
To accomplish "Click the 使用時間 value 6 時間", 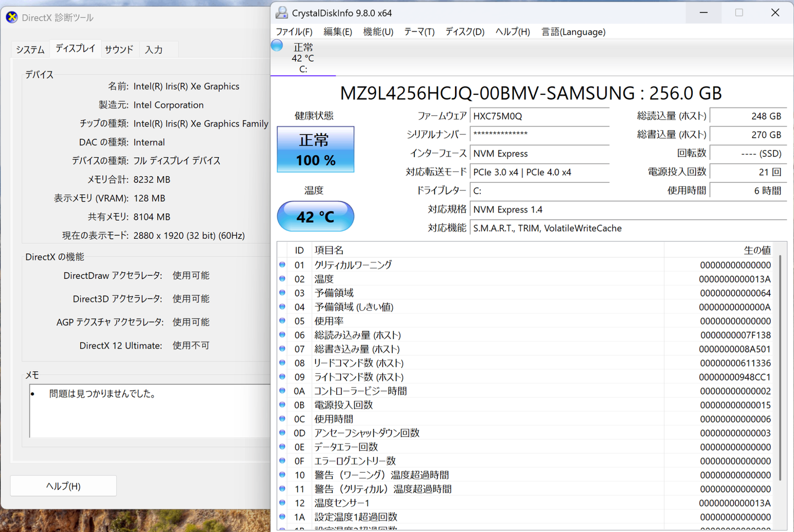I will point(748,191).
